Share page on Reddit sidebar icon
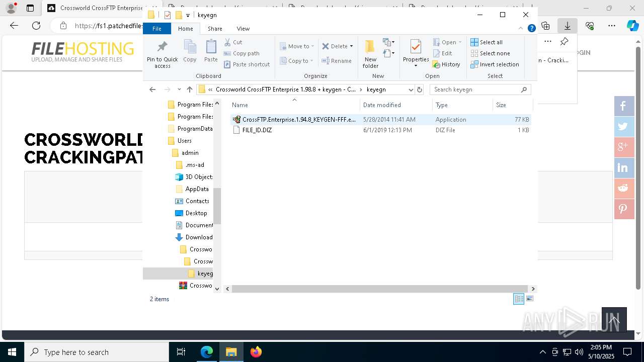The width and height of the screenshot is (644, 362). tap(623, 189)
